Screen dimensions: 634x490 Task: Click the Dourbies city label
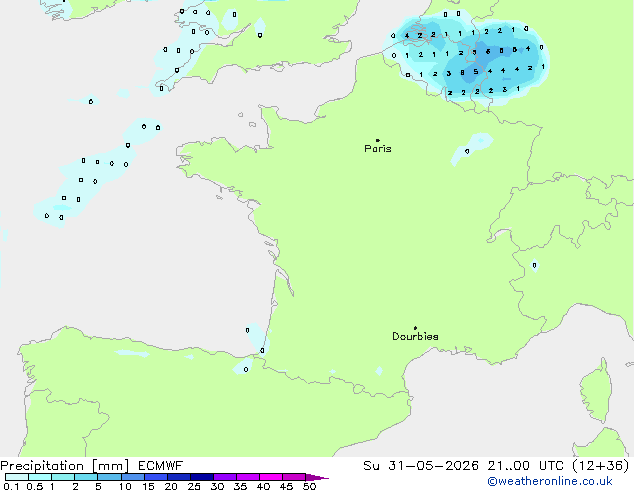tap(415, 336)
